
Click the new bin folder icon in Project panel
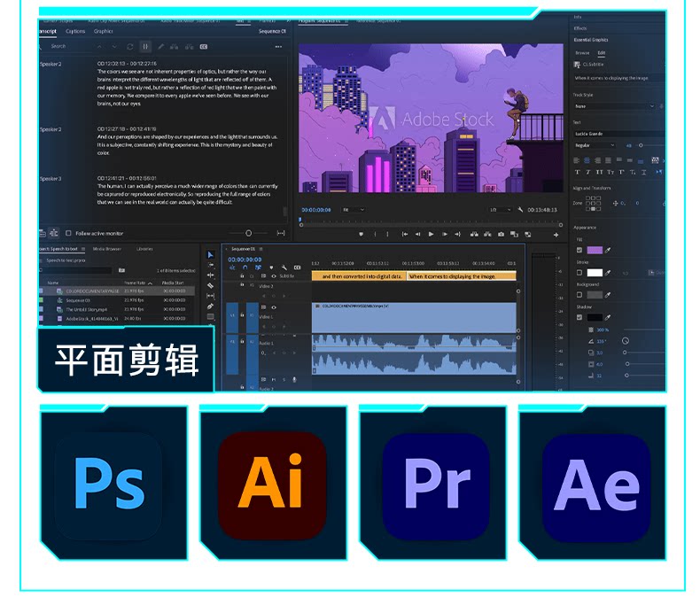tap(121, 270)
